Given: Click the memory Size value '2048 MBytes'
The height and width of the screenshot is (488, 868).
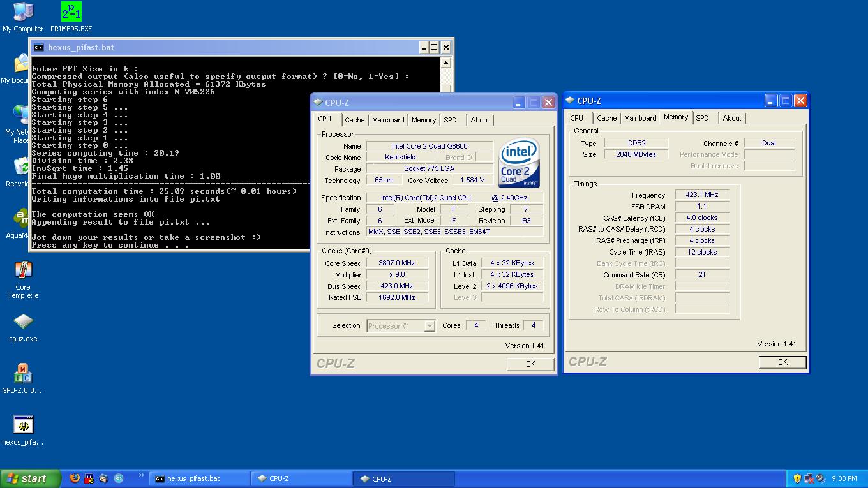Looking at the screenshot, I should 636,154.
